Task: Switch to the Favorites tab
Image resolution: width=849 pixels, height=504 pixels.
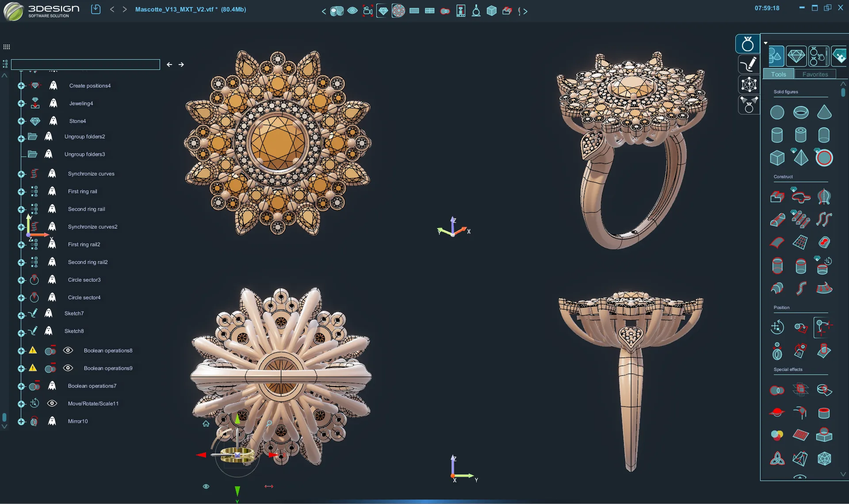Action: pyautogui.click(x=815, y=74)
